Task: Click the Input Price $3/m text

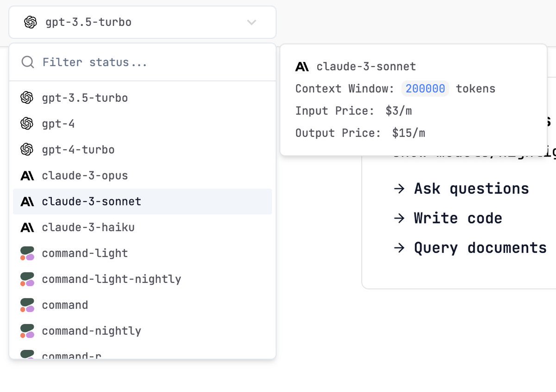Action: (x=354, y=111)
